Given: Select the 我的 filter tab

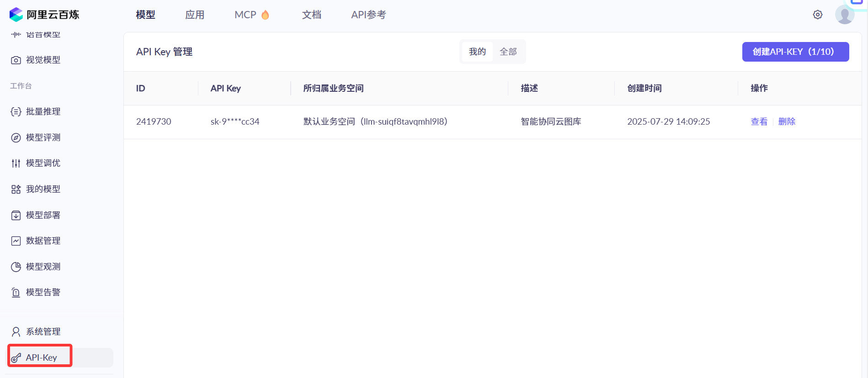Looking at the screenshot, I should tap(477, 52).
